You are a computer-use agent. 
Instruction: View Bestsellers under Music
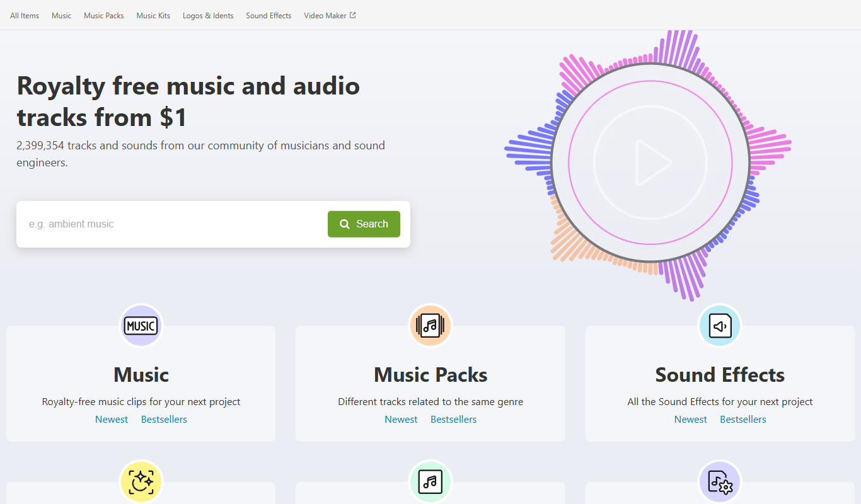coord(164,420)
